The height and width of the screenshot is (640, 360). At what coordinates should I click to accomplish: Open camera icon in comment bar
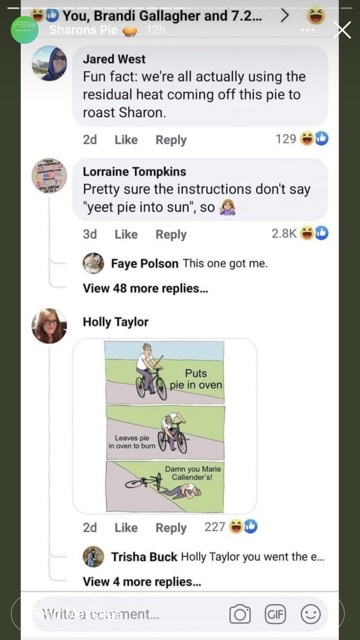point(240,614)
